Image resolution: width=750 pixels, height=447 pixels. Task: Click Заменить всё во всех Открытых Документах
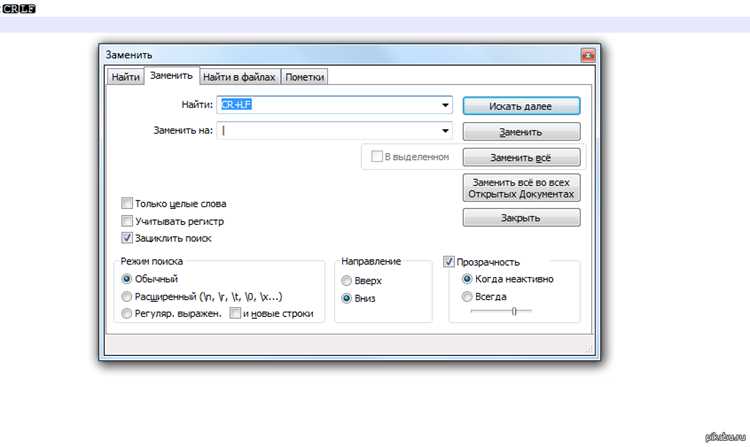click(x=521, y=188)
